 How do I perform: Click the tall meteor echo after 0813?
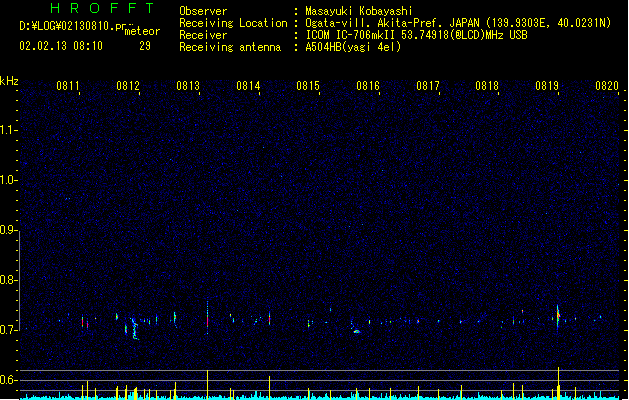[x=207, y=317]
